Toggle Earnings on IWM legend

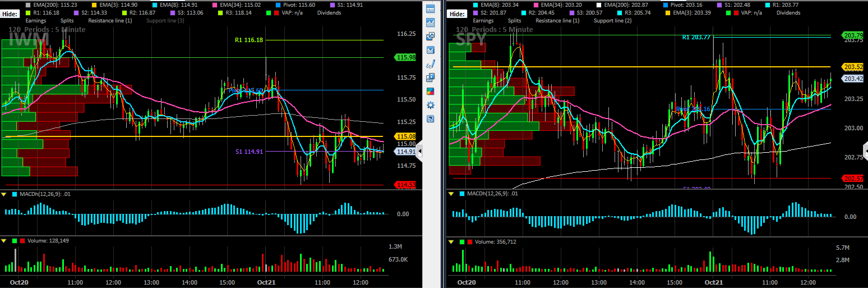tap(36, 20)
